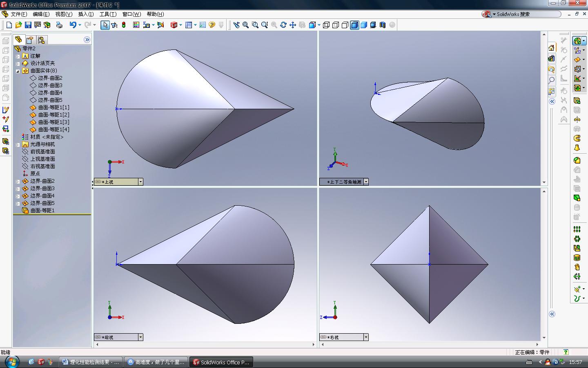Open the SolidWorks Resources home icon
The height and width of the screenshot is (368, 588).
[x=552, y=47]
